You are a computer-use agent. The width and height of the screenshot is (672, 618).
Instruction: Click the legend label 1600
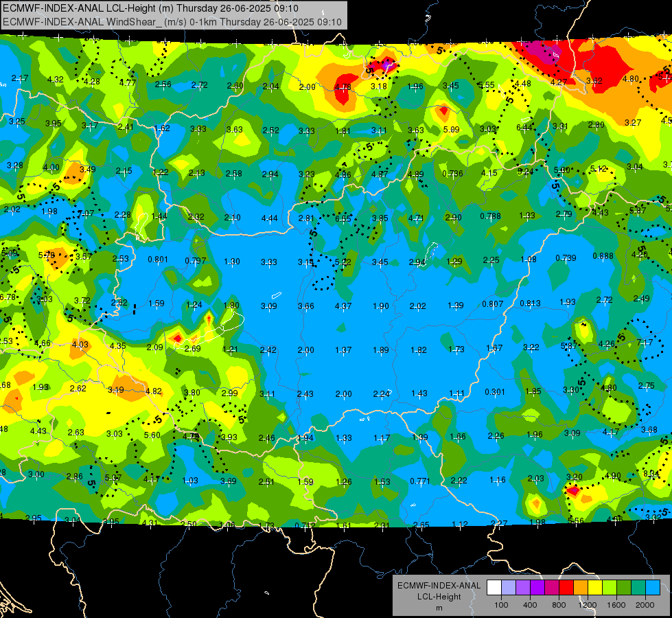[x=616, y=605]
